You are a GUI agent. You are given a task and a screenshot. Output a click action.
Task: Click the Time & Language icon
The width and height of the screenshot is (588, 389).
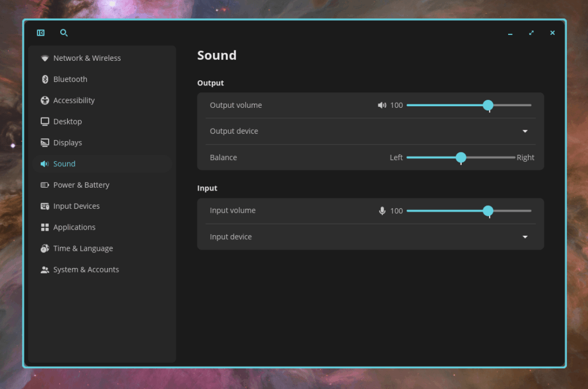click(x=45, y=248)
